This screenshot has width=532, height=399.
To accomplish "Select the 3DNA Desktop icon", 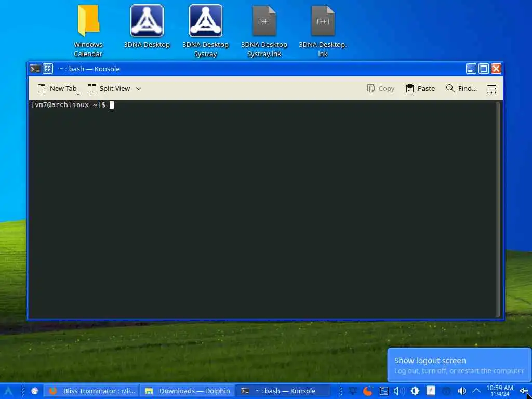I will click(147, 26).
